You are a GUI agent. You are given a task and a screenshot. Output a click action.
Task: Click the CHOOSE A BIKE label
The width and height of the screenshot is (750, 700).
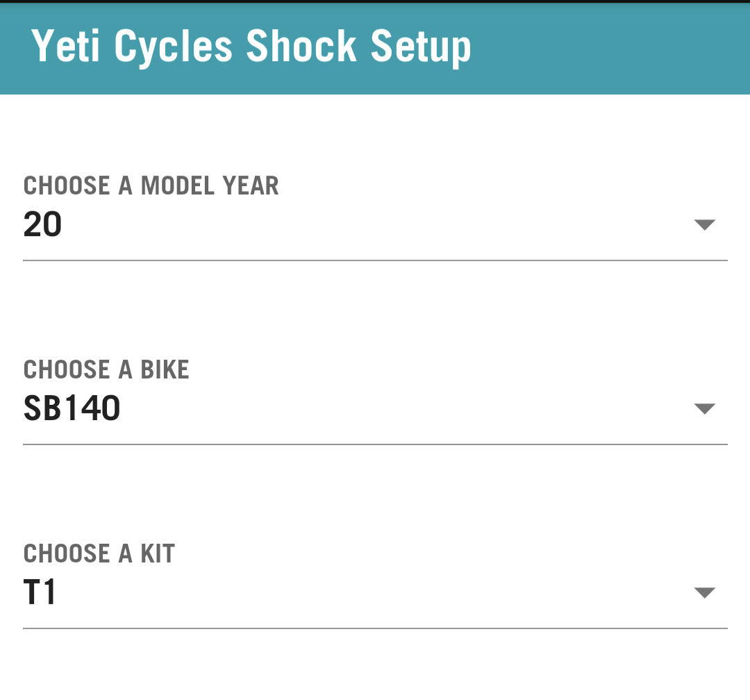pos(106,369)
